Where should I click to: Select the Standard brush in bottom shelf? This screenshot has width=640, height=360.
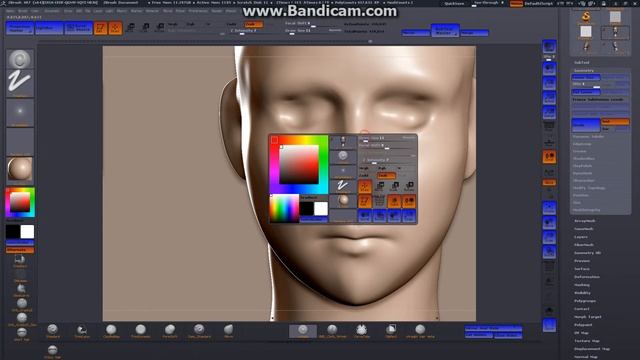pyautogui.click(x=53, y=331)
